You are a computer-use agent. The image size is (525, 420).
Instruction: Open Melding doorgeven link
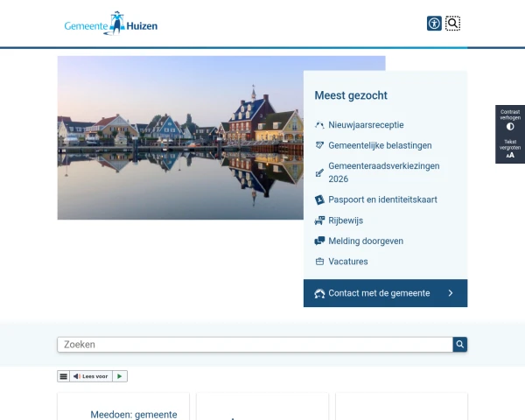click(x=366, y=241)
